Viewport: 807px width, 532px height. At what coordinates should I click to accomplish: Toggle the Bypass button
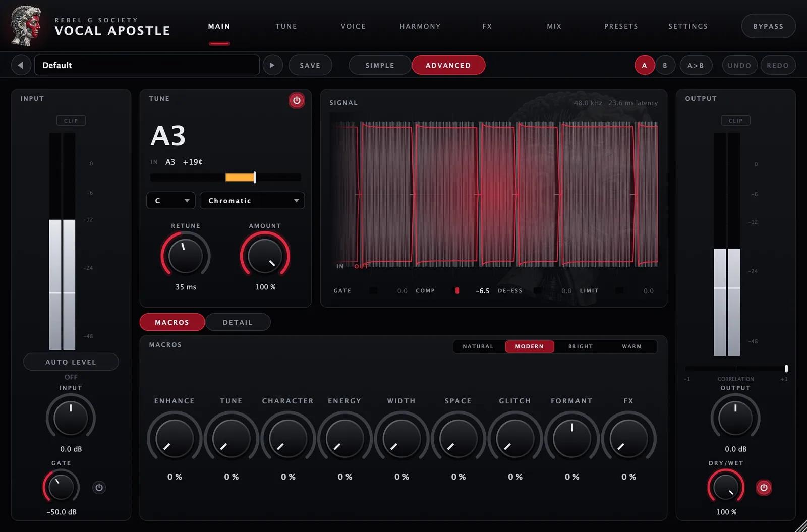point(768,26)
